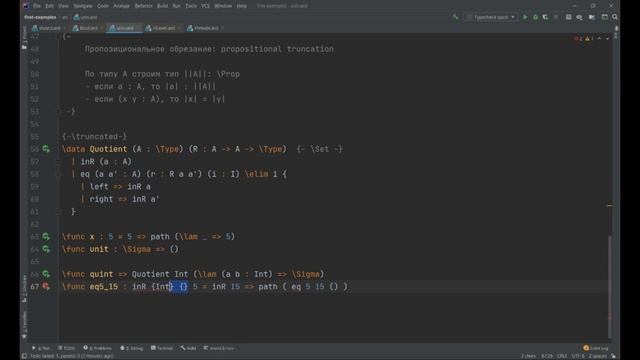Open the Run menu
The image size is (640, 360).
pos(176,6)
